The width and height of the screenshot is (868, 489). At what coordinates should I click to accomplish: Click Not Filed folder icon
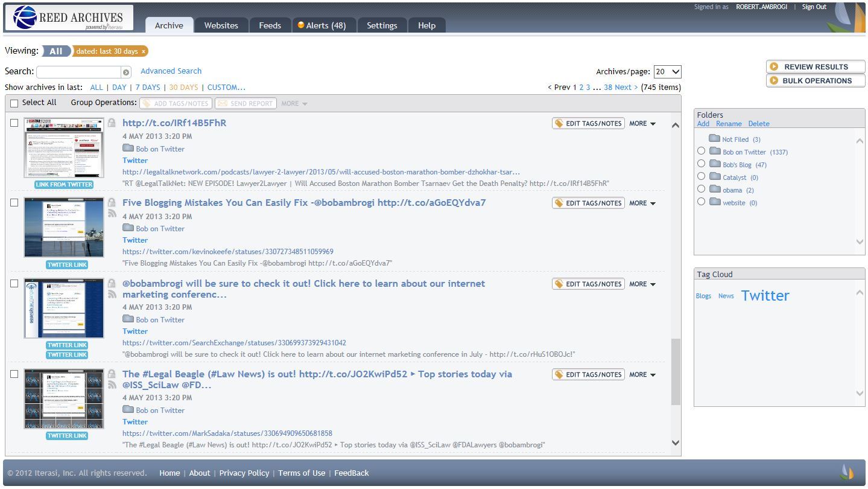(714, 138)
